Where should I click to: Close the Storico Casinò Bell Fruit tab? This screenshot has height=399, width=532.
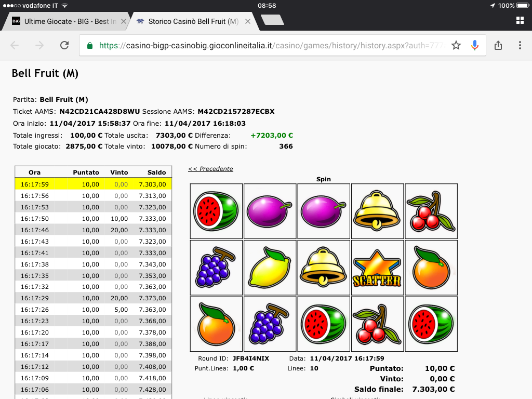click(x=248, y=21)
